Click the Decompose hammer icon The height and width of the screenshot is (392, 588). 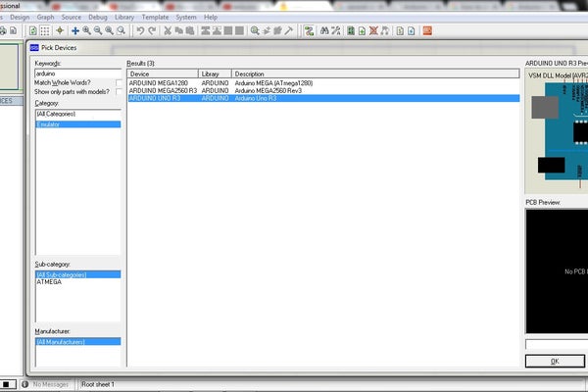click(x=289, y=30)
